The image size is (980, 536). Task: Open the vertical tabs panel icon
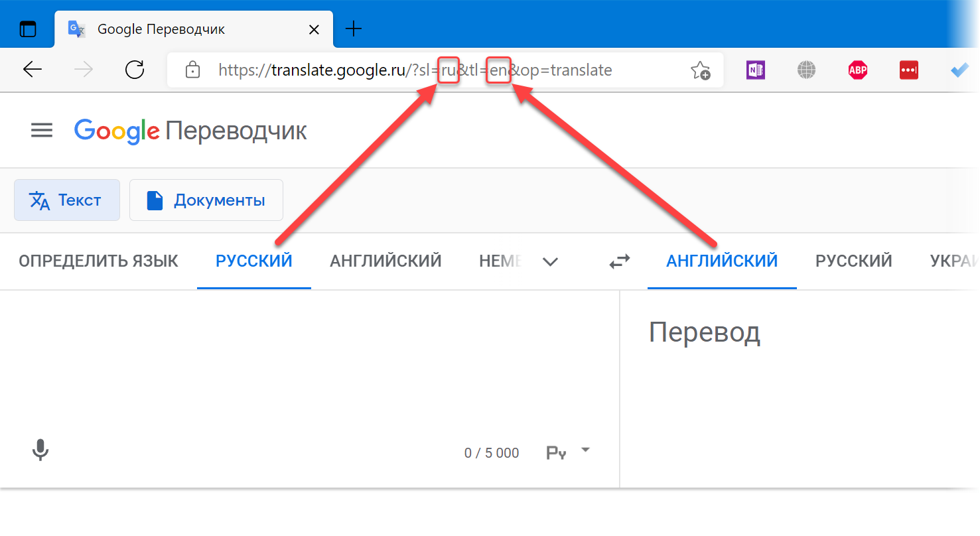tap(28, 29)
